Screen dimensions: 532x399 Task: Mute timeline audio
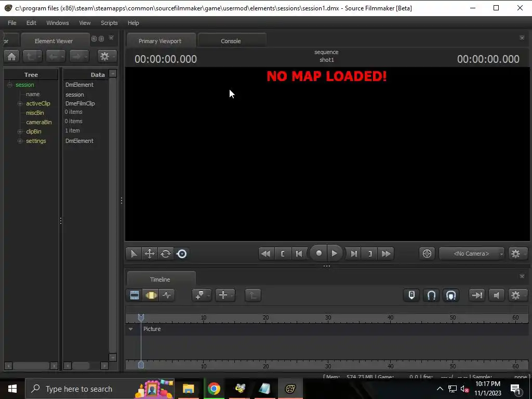[496, 295]
